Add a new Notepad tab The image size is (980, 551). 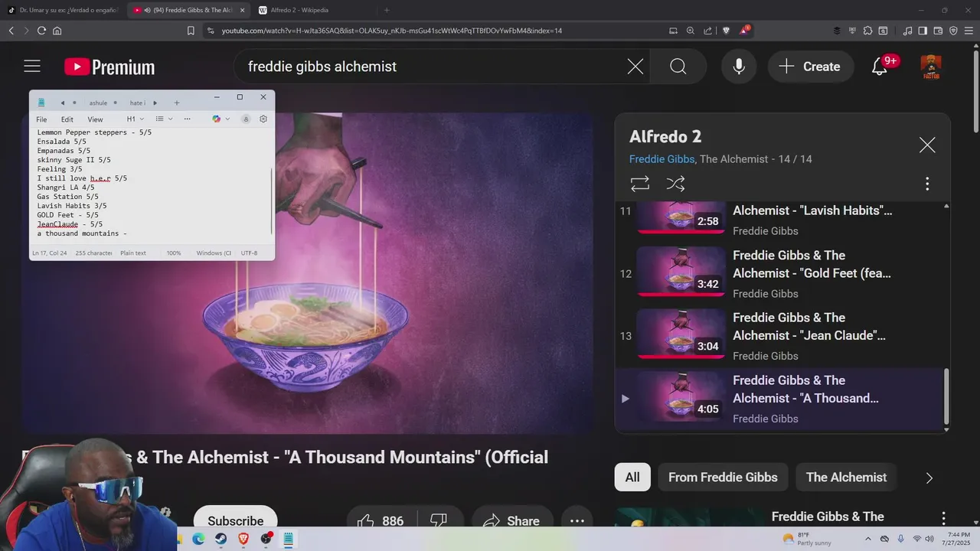(177, 103)
